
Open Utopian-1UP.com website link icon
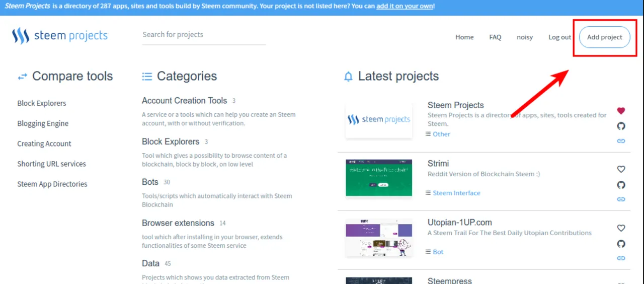tap(621, 258)
